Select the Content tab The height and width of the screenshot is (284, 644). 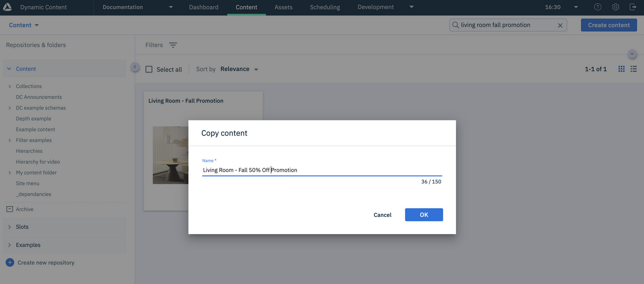click(246, 7)
